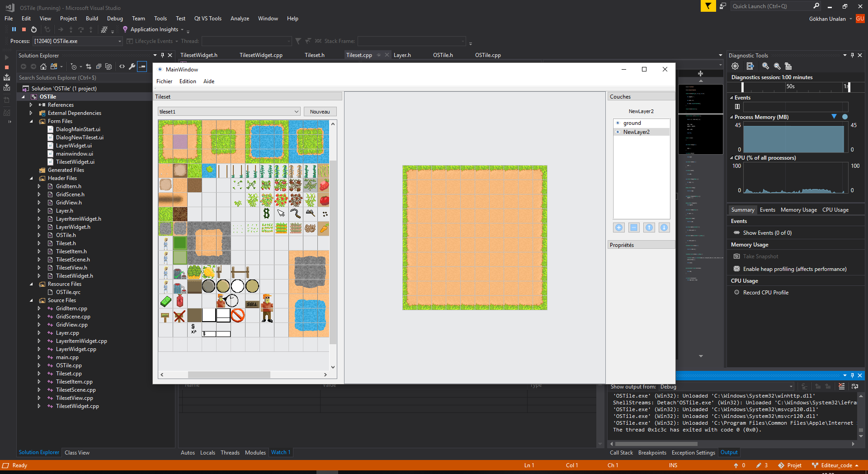Screen dimensions: 868x474
Task: Zoom in on the Process Memory graph
Action: [765, 66]
